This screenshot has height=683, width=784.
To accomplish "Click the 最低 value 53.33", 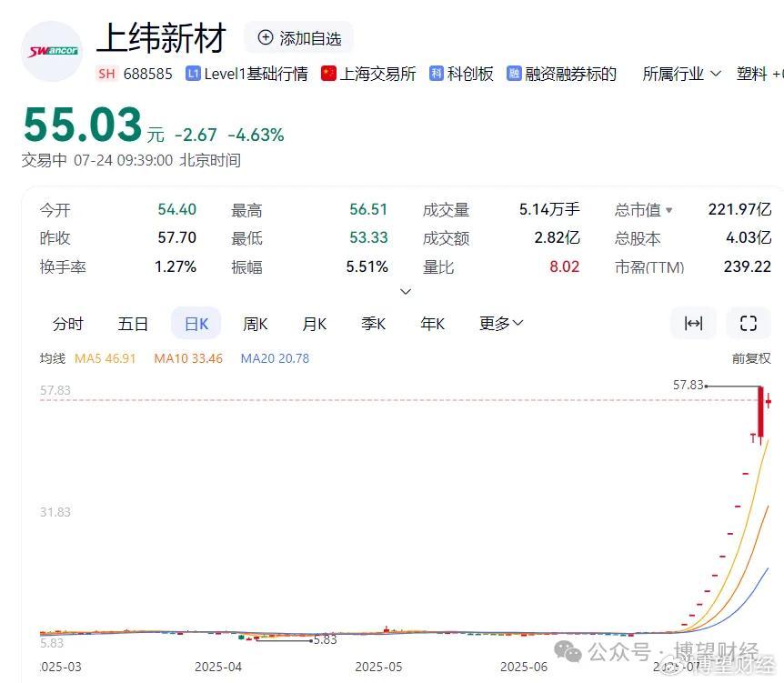I will click(368, 237).
